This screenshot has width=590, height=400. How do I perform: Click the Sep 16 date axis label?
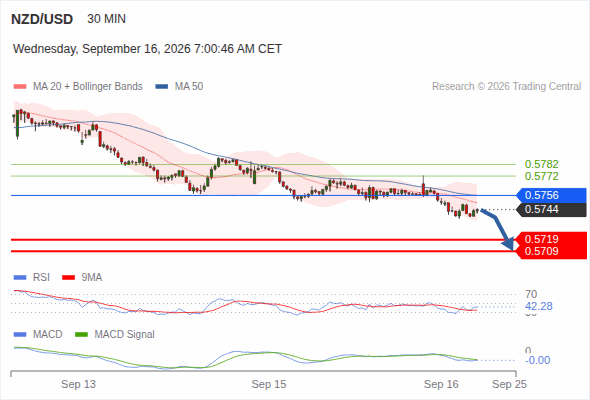coord(441,384)
